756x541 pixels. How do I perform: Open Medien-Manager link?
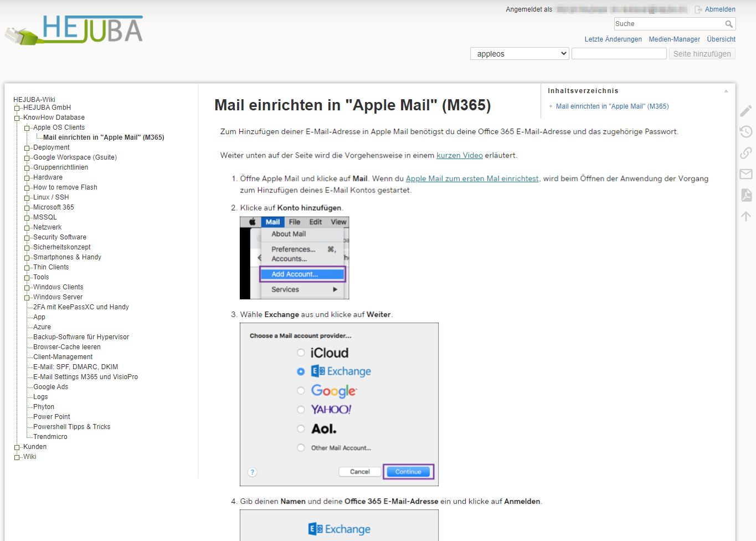(x=674, y=39)
